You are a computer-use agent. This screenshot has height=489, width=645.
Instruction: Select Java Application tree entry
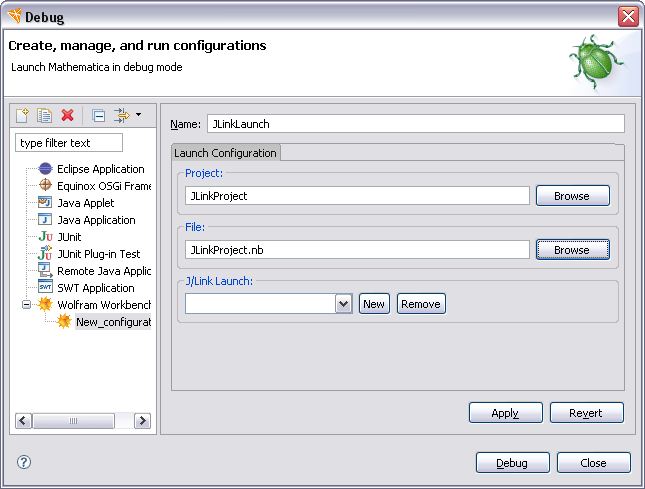[96, 220]
